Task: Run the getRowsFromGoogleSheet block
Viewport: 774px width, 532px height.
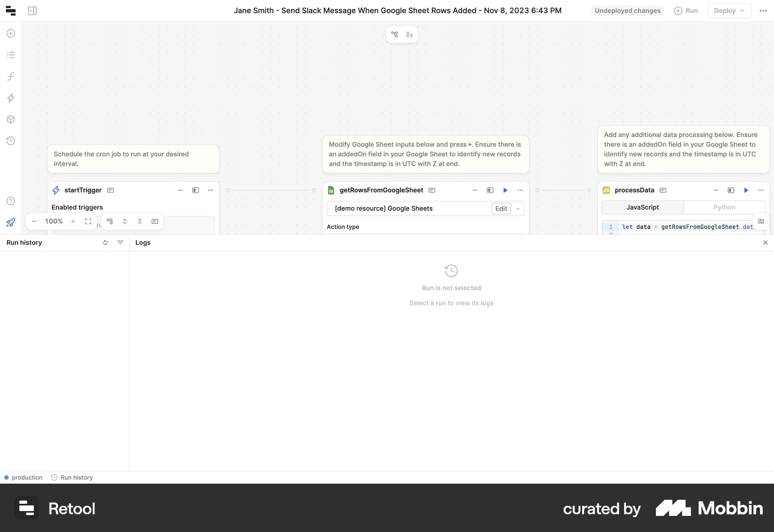Action: 505,190
